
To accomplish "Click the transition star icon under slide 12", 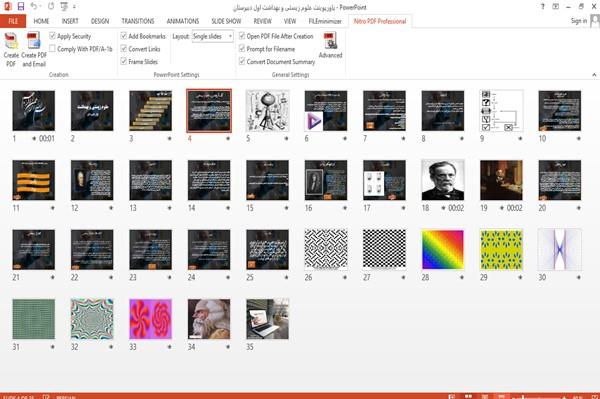I will [111, 208].
